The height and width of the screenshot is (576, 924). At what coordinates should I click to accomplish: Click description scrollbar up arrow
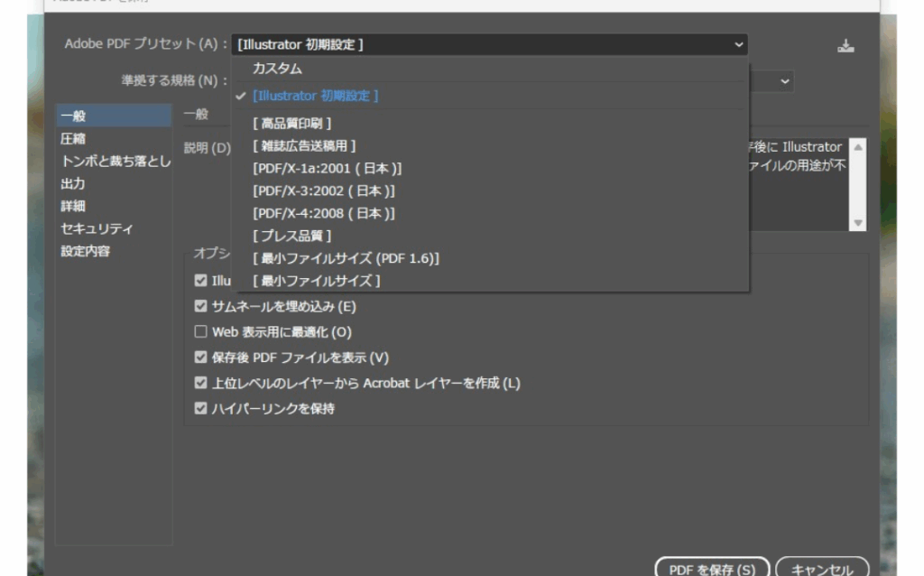point(858,147)
